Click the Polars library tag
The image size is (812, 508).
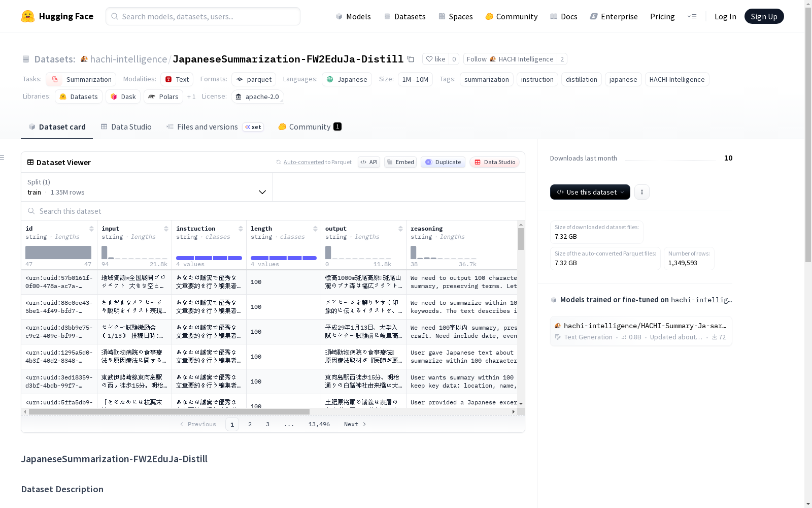pos(163,97)
